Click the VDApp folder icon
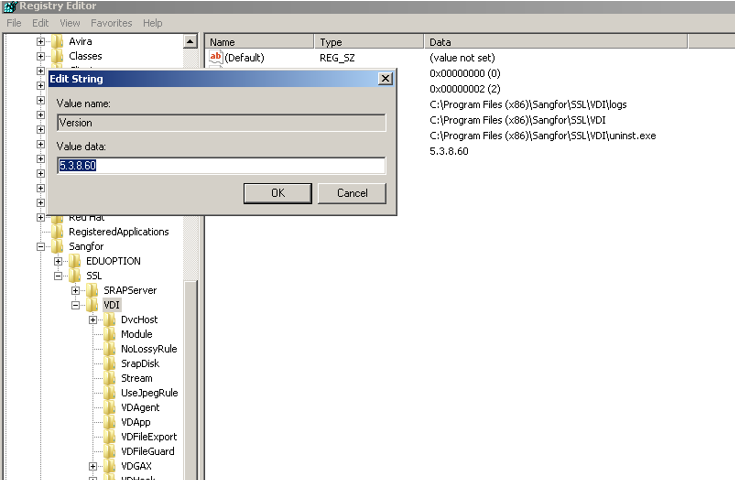This screenshot has height=480, width=735. tap(109, 422)
